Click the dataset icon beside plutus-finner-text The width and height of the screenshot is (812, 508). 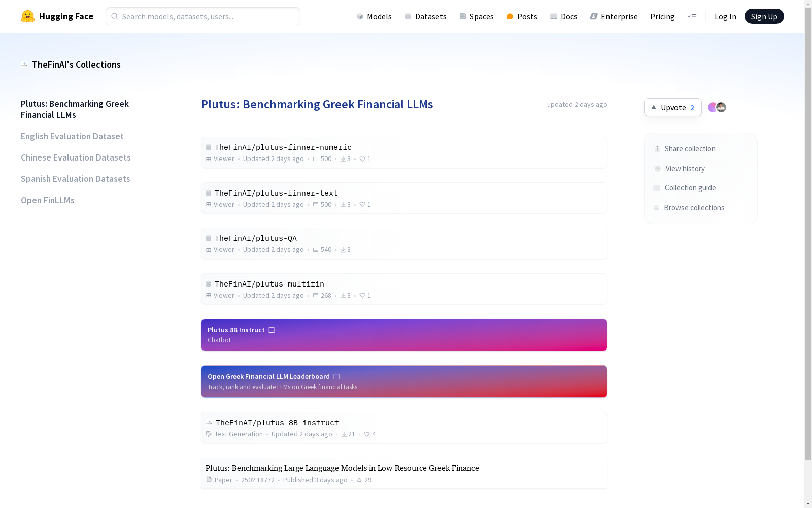209,193
